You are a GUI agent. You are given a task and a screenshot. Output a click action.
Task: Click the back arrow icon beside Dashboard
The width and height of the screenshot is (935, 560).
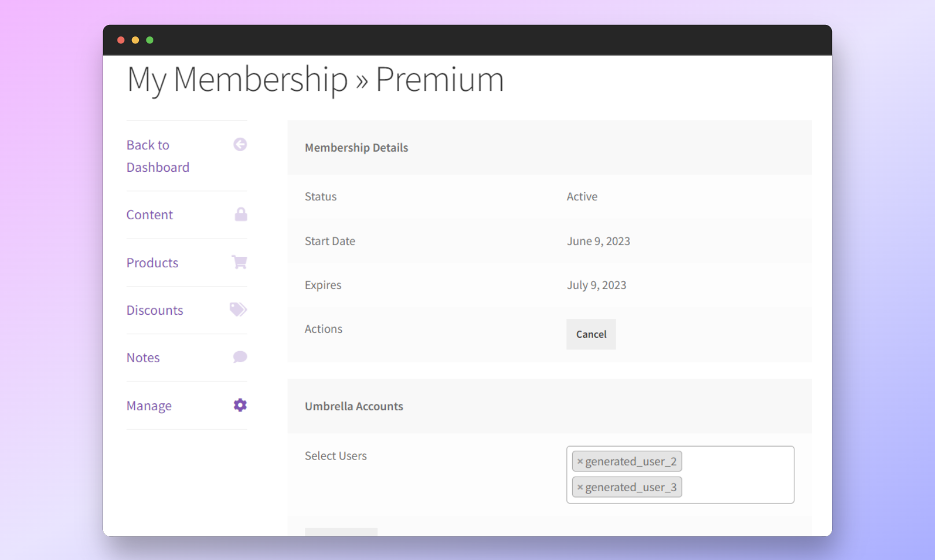(x=240, y=145)
